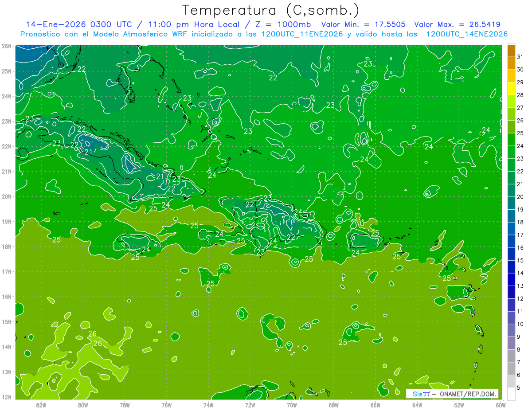
Task: Click the '20' label on the color scale
Action: point(520,197)
